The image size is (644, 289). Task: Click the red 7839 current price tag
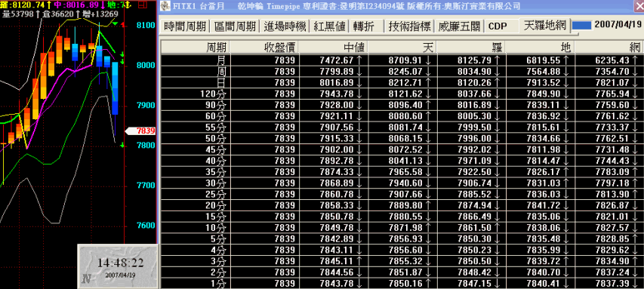[140, 131]
